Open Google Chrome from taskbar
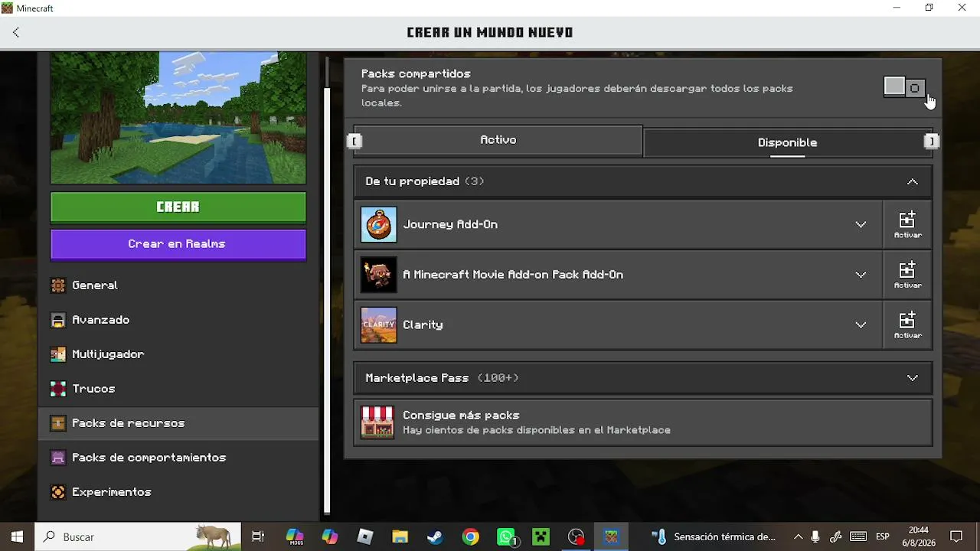980x551 pixels. [x=471, y=536]
